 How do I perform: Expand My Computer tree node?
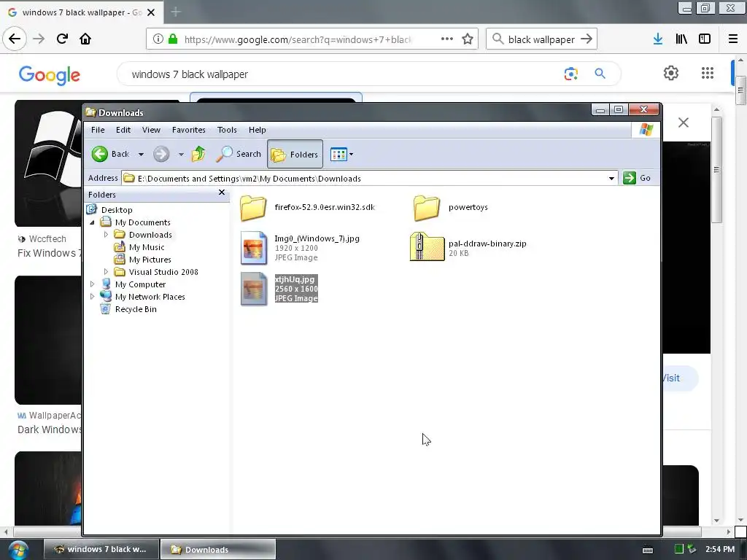[x=93, y=284]
